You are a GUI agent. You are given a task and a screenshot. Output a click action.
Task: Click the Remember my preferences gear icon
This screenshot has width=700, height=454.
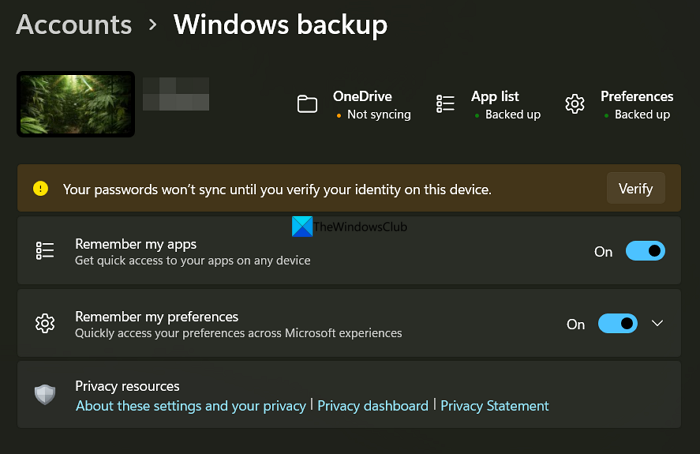45,323
